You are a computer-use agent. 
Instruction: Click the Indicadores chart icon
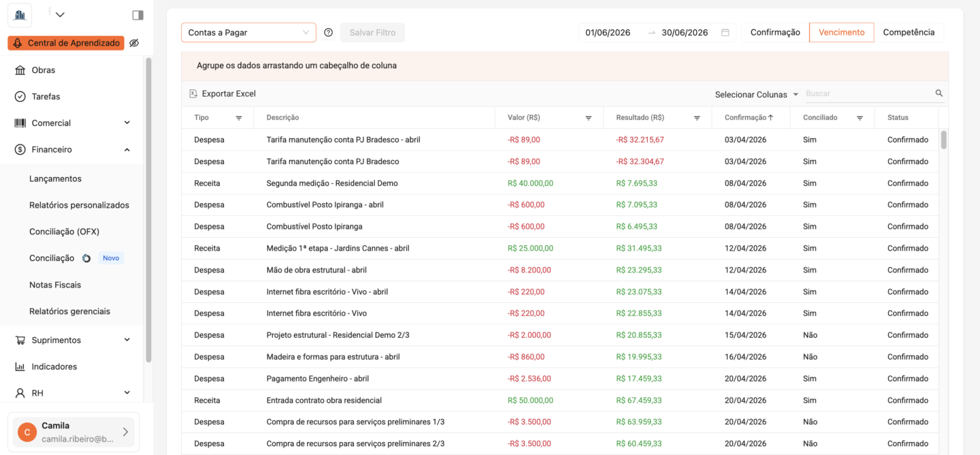20,366
